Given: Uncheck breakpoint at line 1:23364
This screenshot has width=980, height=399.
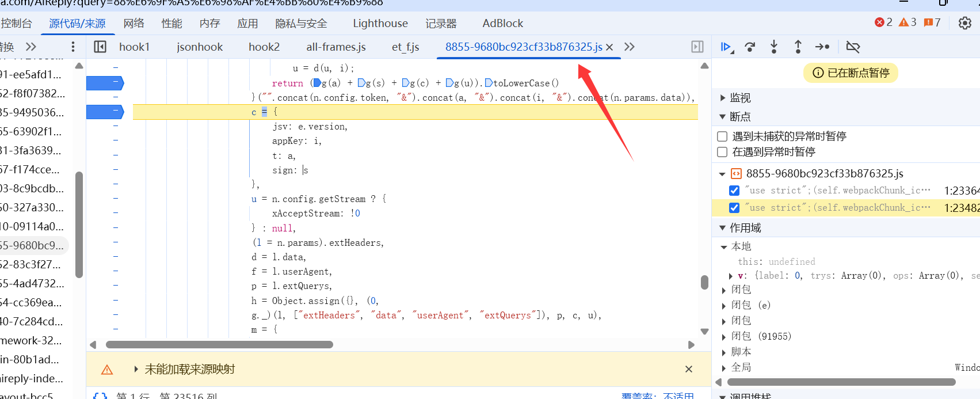Looking at the screenshot, I should coord(734,191).
